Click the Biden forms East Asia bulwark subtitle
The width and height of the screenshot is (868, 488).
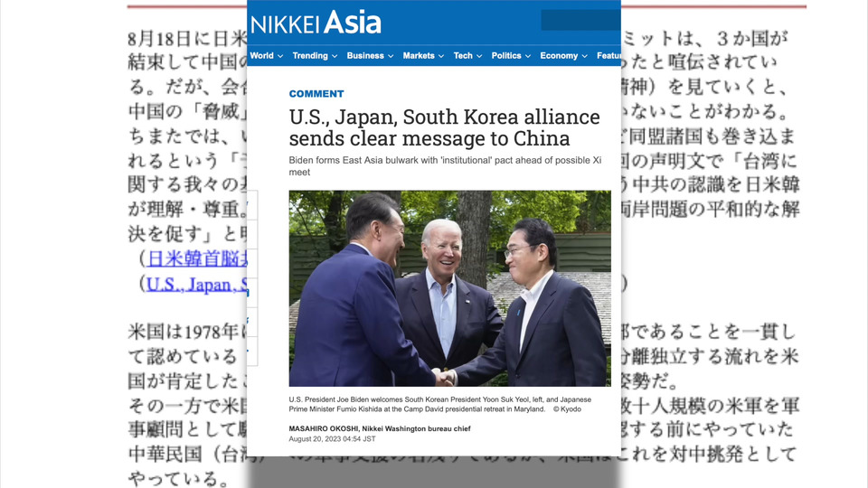pos(445,166)
